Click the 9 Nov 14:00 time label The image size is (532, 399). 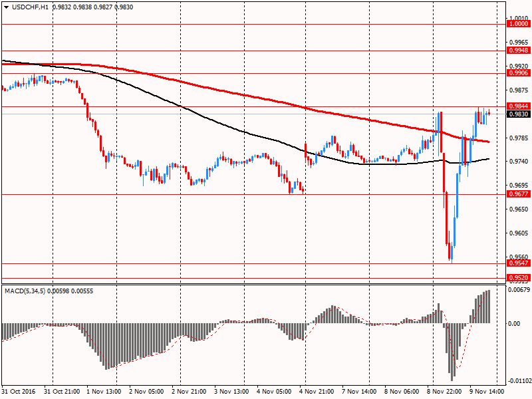click(488, 392)
